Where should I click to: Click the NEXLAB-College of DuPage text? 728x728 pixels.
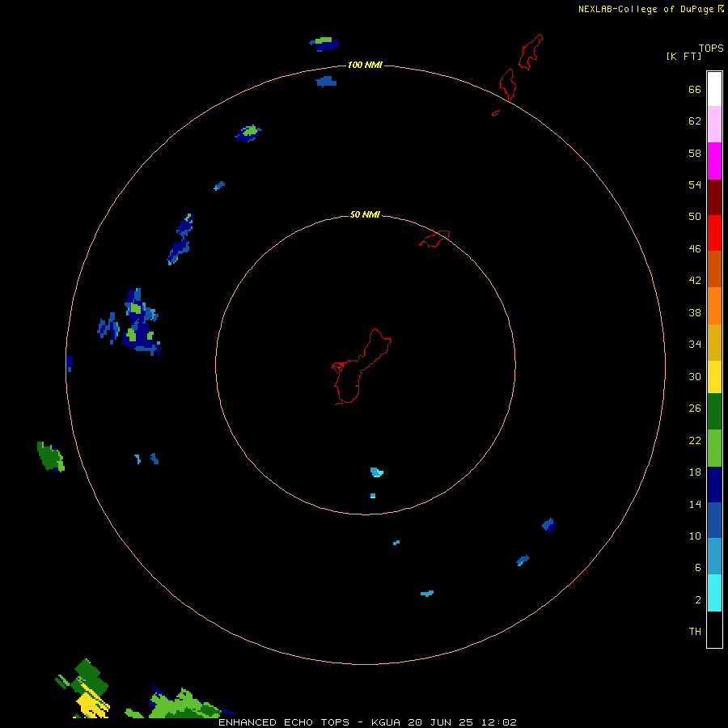point(645,9)
